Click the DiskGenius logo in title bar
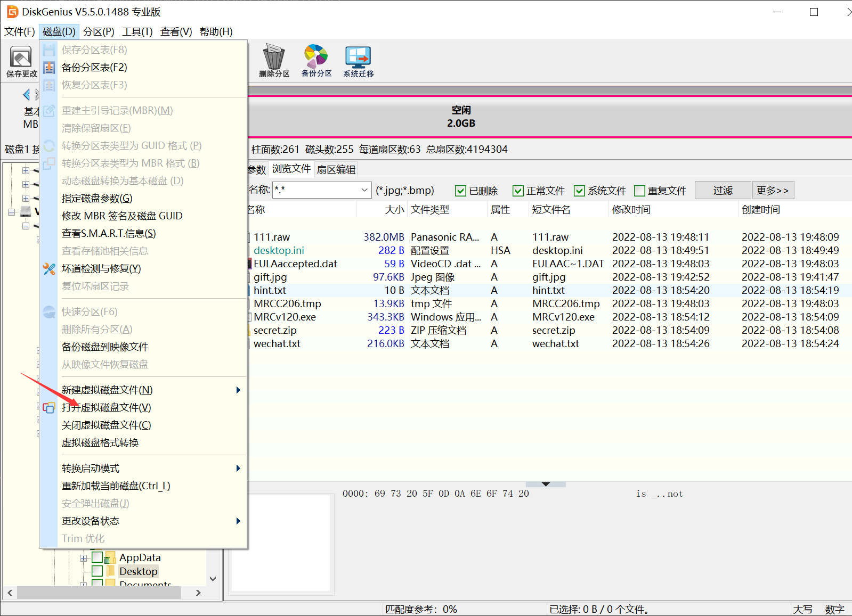852x616 pixels. point(12,12)
